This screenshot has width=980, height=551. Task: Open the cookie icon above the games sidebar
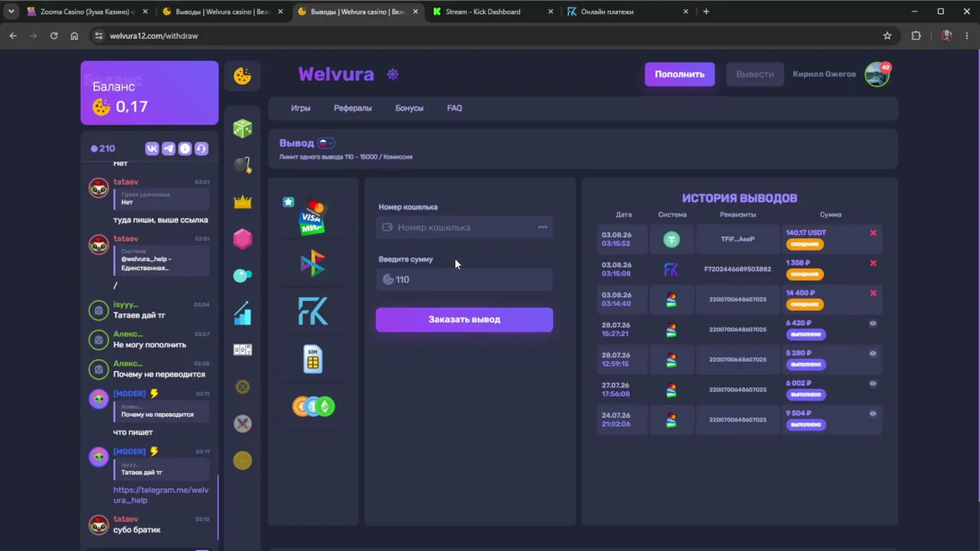pyautogui.click(x=243, y=76)
